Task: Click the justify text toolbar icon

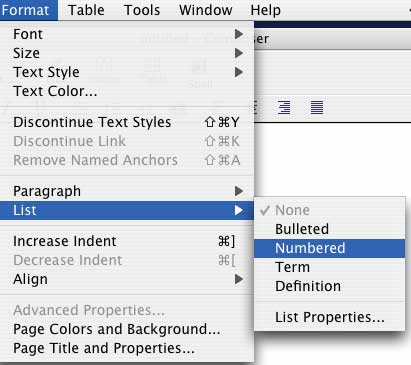Action: point(317,107)
